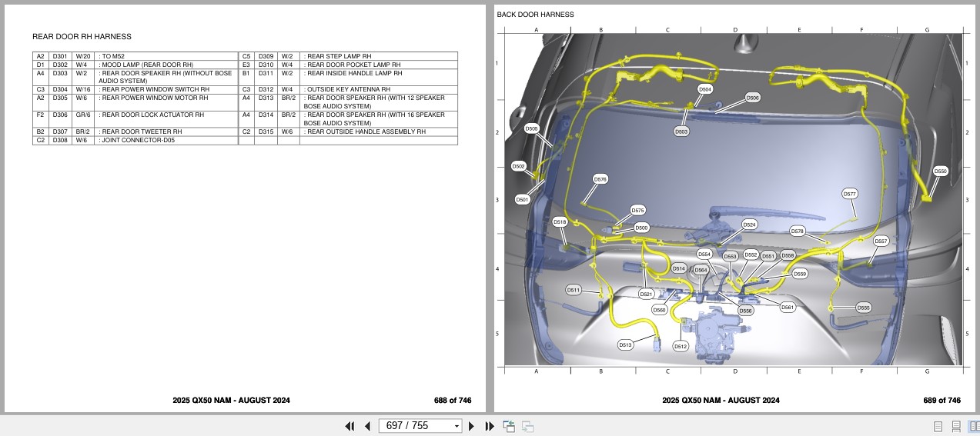
Task: Open the page number dropdown arrow
Action: [x=457, y=426]
